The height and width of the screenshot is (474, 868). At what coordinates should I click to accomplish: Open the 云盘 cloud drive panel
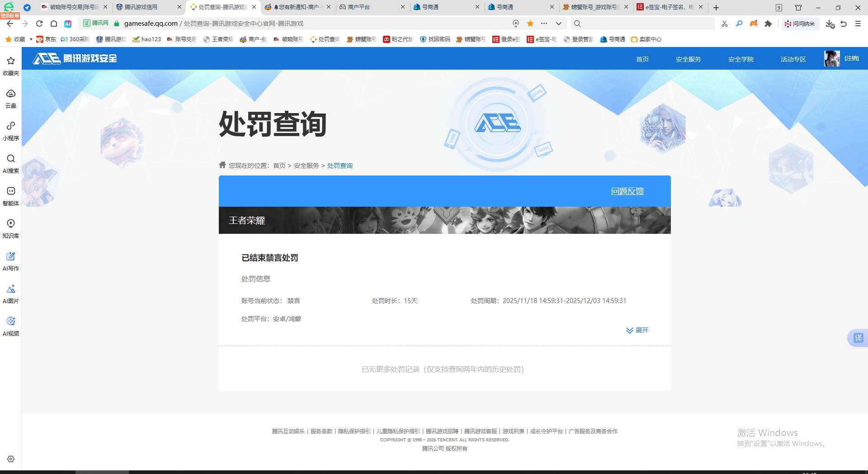point(10,99)
